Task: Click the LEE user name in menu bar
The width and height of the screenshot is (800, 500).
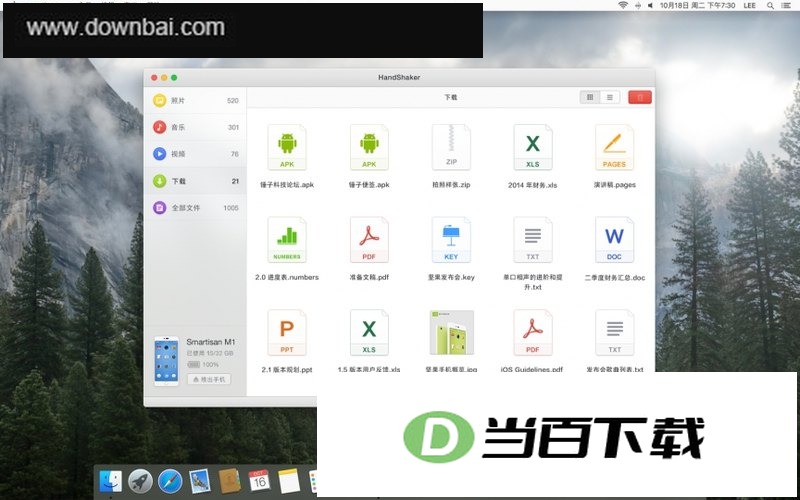Action: pos(749,5)
